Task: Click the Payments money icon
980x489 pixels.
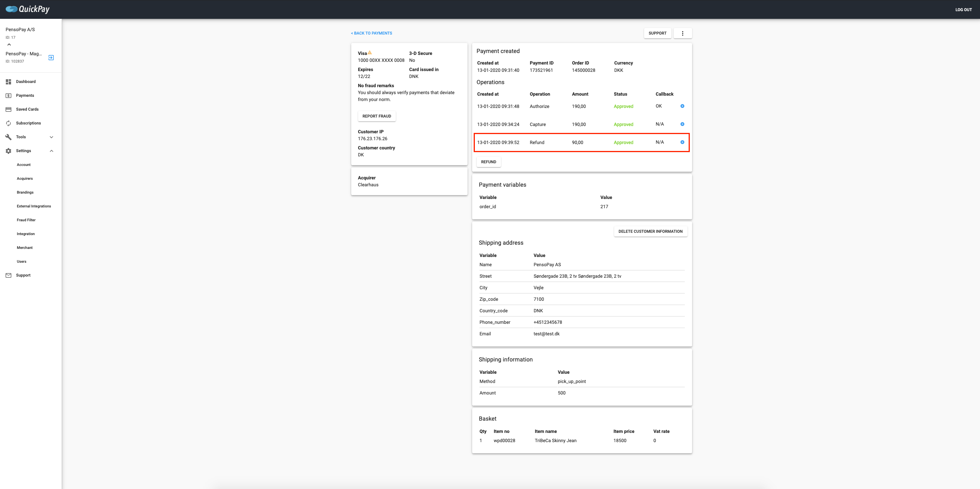Action: coord(8,96)
